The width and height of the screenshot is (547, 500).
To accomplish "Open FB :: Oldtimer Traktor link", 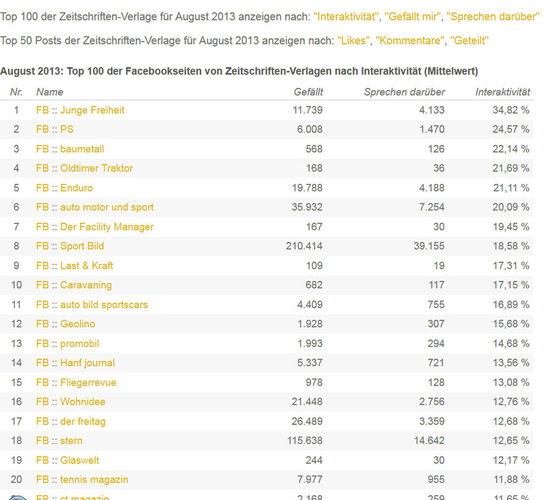I will 84,168.
